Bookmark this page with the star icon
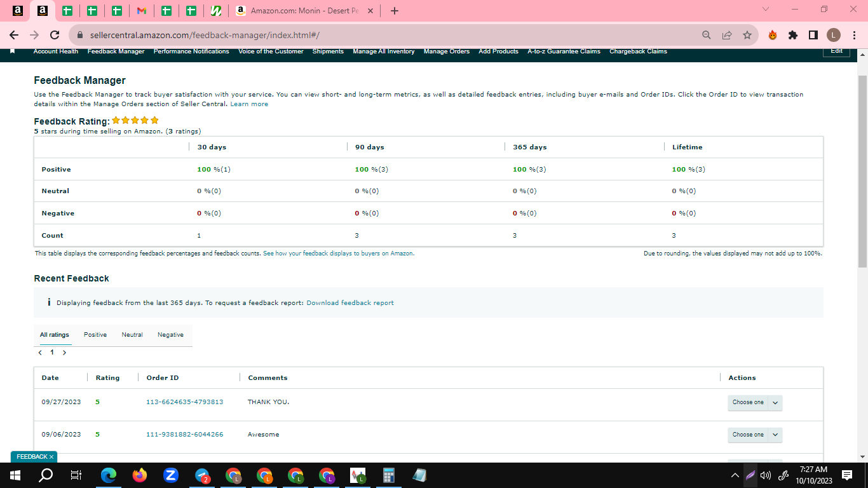Image resolution: width=868 pixels, height=488 pixels. (747, 35)
